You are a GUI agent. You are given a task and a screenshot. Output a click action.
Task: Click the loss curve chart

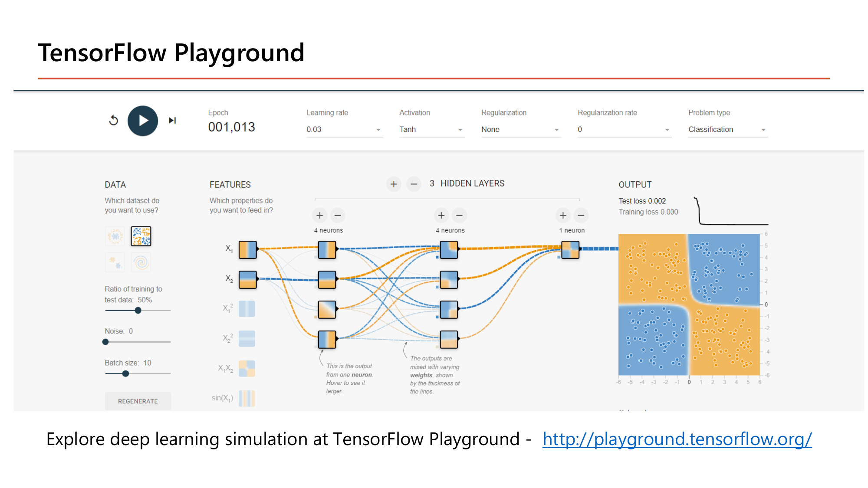coord(731,211)
